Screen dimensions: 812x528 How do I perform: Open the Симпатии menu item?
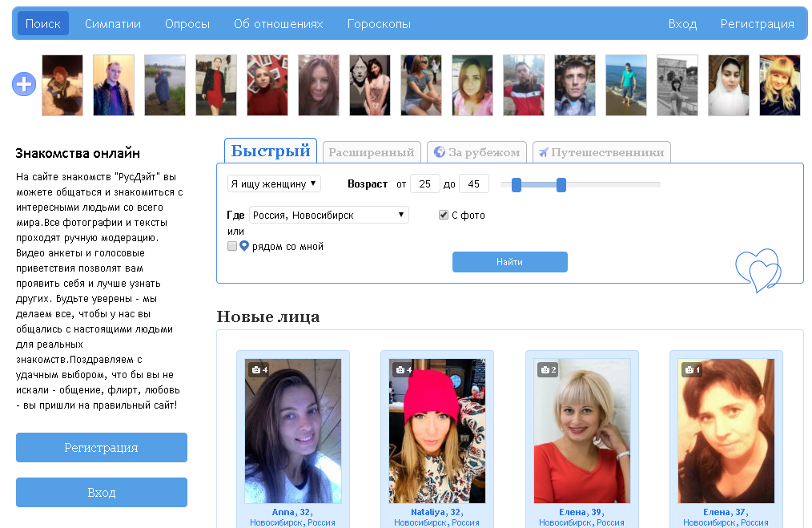(x=113, y=24)
